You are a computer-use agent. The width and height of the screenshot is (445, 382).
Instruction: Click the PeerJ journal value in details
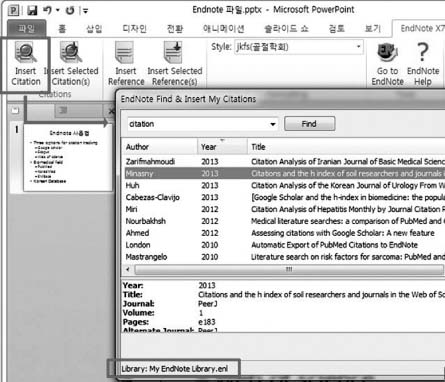pos(207,304)
